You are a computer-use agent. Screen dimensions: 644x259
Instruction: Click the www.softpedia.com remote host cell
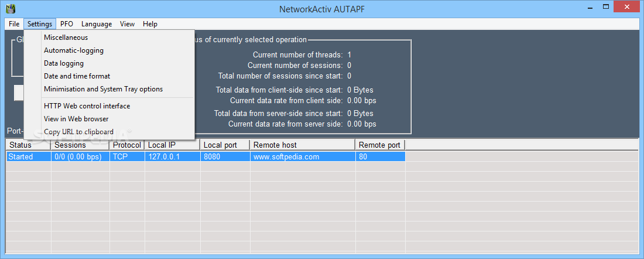click(303, 156)
